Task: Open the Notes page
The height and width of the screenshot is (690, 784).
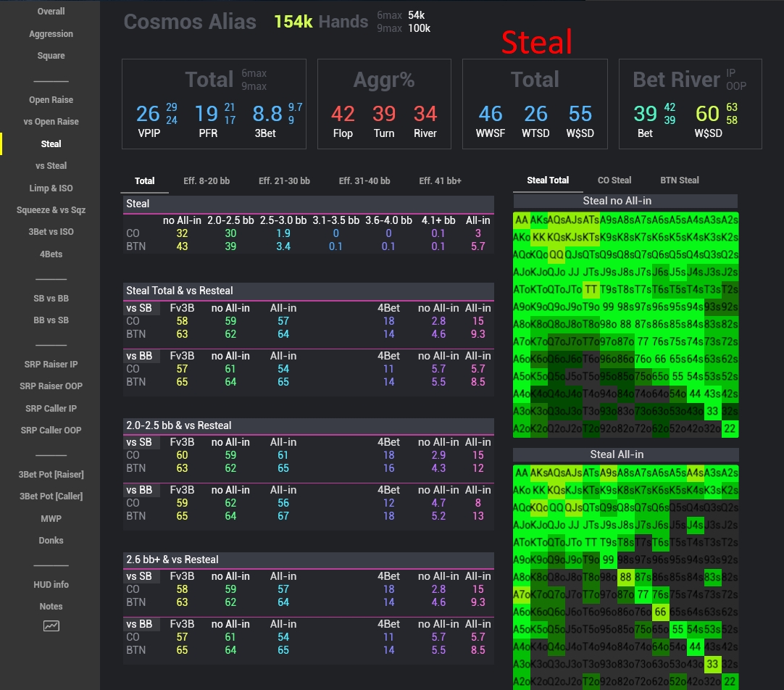Action: pyautogui.click(x=51, y=606)
